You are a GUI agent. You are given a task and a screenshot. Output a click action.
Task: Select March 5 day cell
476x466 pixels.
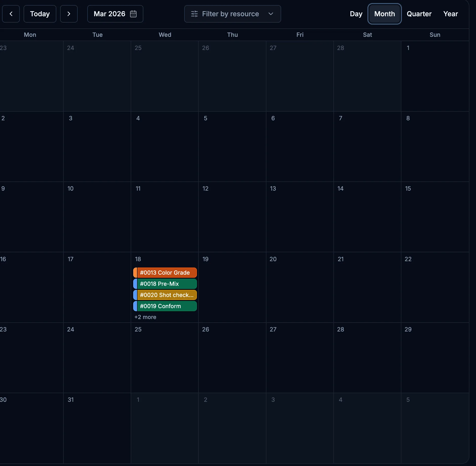click(x=232, y=146)
